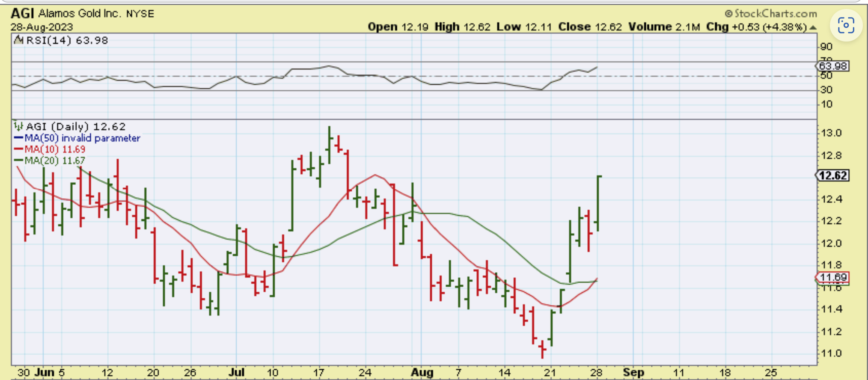Viewport: 868px width, 380px height.
Task: Click the Sep label on the date axis
Action: pos(633,373)
